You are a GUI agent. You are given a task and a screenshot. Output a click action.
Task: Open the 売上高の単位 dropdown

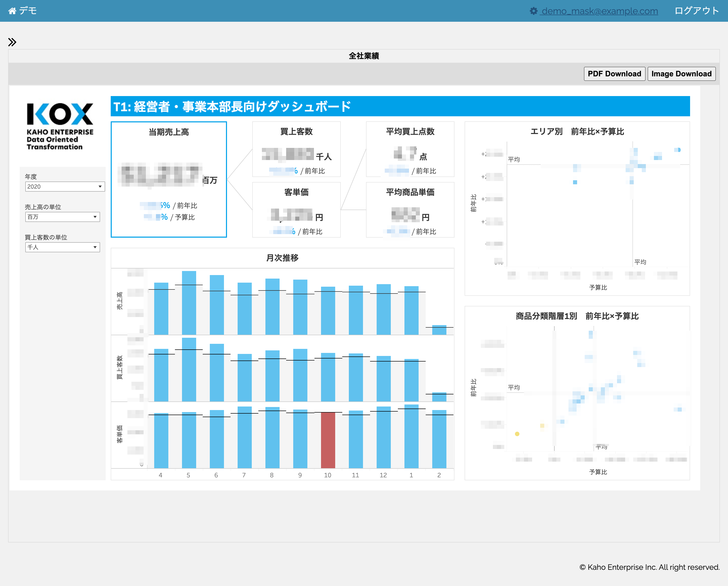62,217
